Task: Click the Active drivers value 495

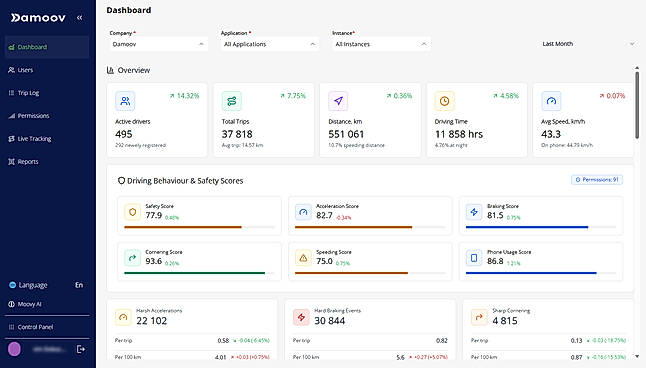Action: pos(124,134)
